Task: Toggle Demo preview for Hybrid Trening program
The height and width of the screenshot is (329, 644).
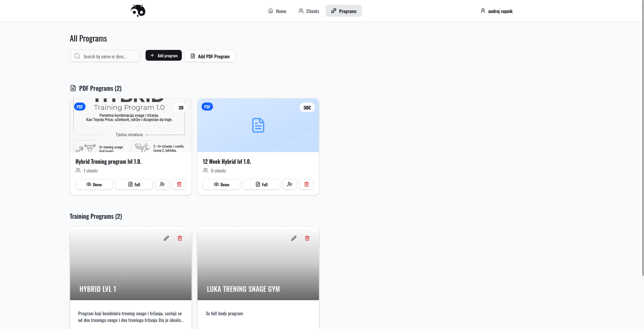Action: (x=94, y=184)
